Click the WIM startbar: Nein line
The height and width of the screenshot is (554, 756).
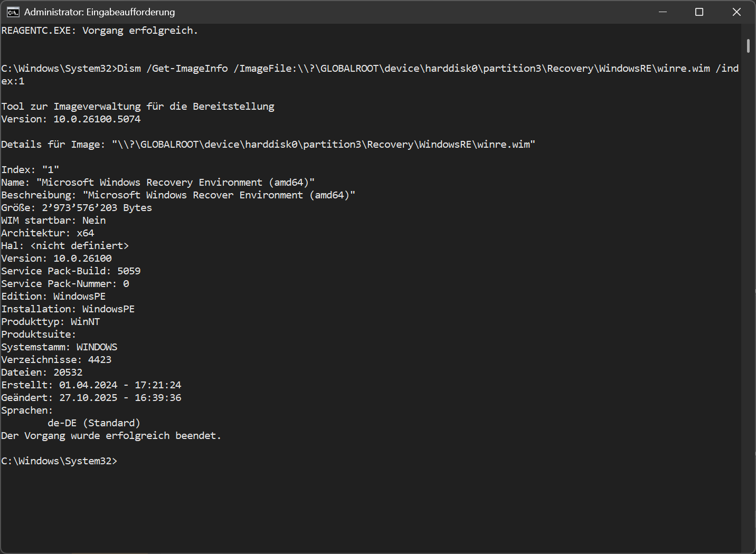(x=53, y=221)
